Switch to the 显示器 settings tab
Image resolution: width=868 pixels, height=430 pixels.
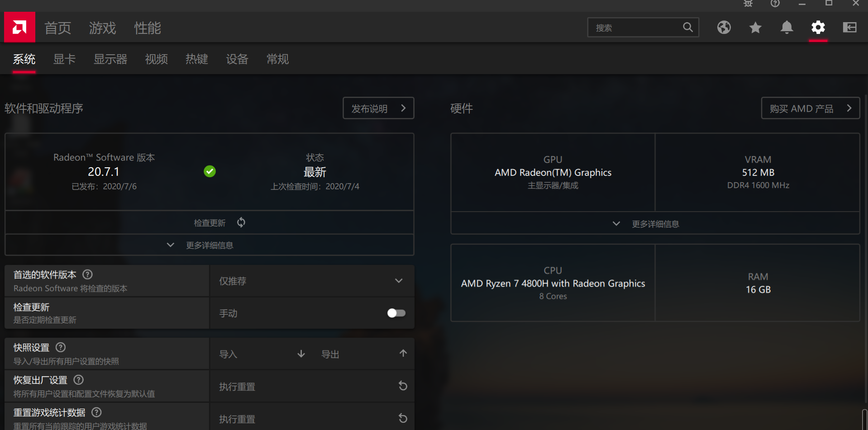click(x=110, y=59)
